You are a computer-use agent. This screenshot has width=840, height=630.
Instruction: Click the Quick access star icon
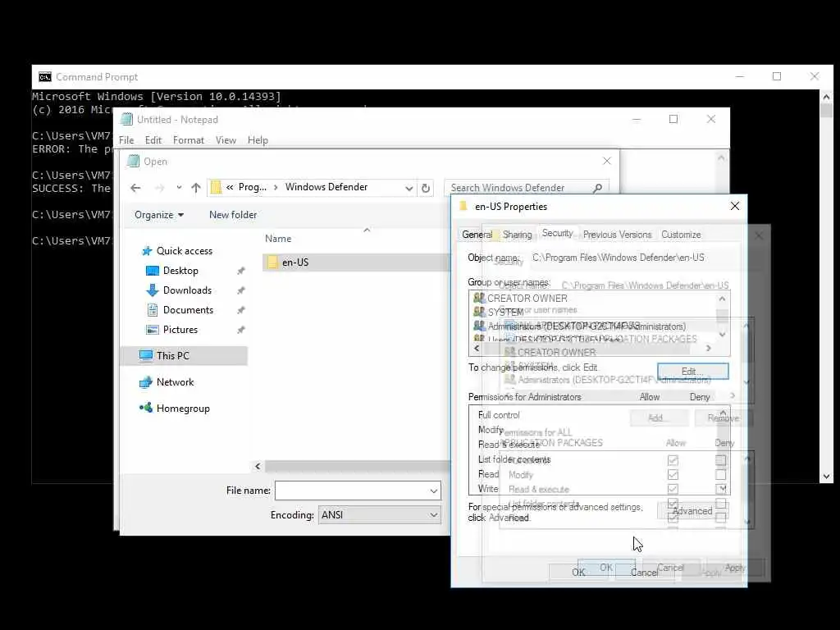coord(147,251)
